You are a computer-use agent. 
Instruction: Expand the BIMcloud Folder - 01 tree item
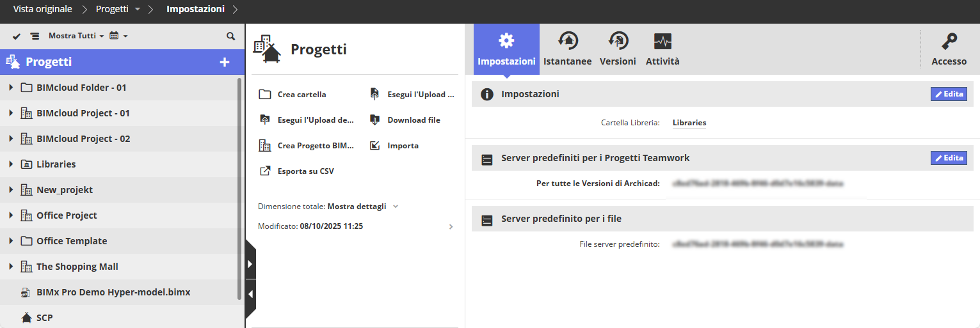pos(11,88)
